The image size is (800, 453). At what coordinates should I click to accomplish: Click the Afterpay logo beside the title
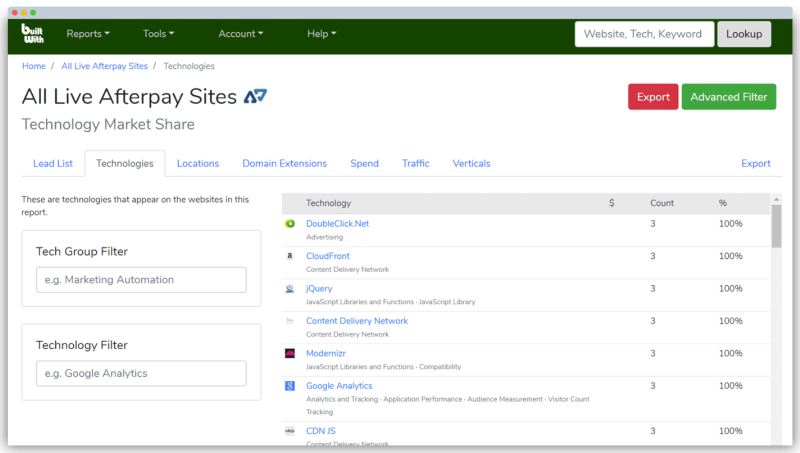pyautogui.click(x=255, y=96)
